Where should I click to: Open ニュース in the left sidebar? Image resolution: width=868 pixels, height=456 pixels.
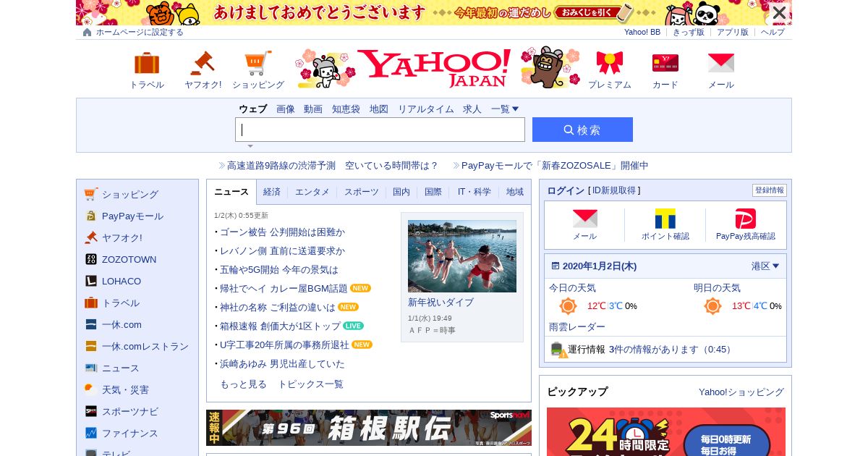(x=121, y=368)
